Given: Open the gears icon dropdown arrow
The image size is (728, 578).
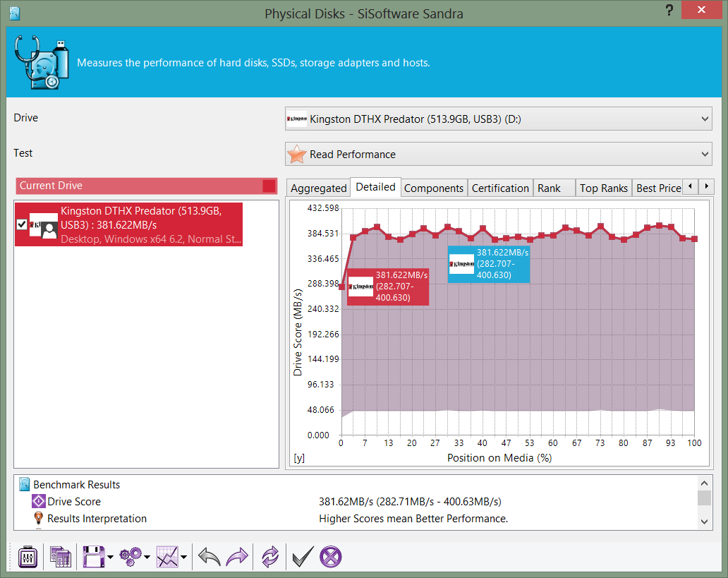Looking at the screenshot, I should (147, 557).
